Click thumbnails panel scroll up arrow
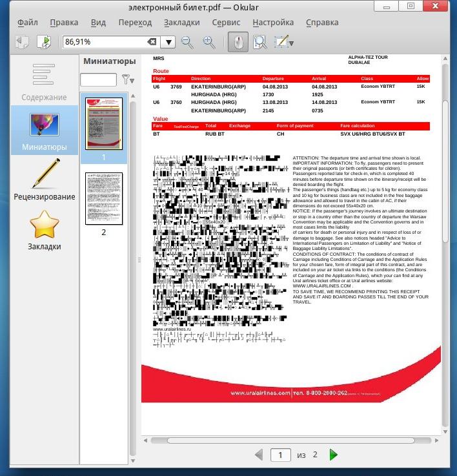Screen dimensions: 457x476 [x=132, y=96]
